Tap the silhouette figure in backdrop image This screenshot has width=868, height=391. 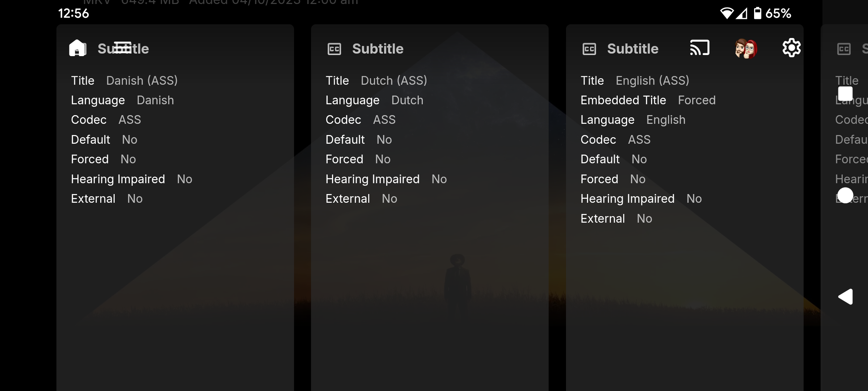click(458, 282)
